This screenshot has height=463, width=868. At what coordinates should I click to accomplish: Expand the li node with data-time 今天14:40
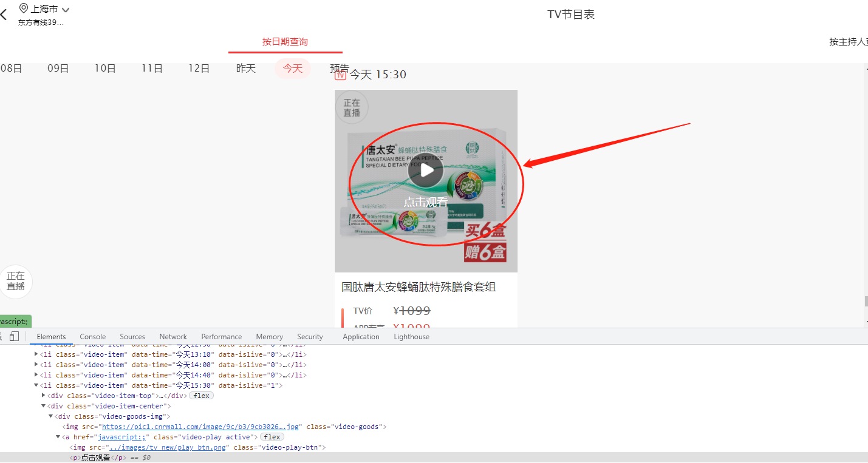(x=36, y=375)
